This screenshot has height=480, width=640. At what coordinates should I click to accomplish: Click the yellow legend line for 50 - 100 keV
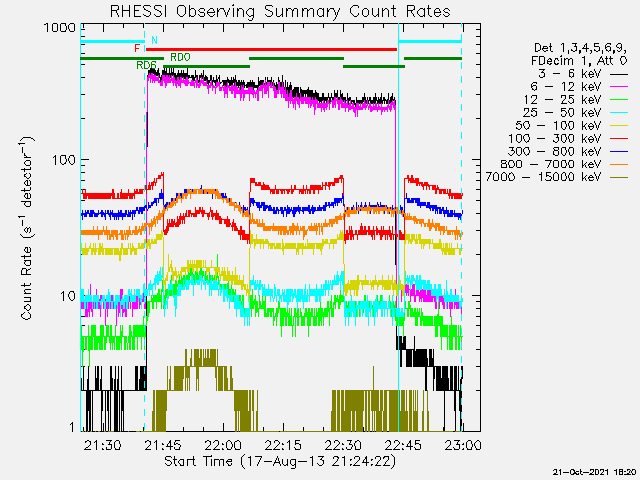[619, 126]
